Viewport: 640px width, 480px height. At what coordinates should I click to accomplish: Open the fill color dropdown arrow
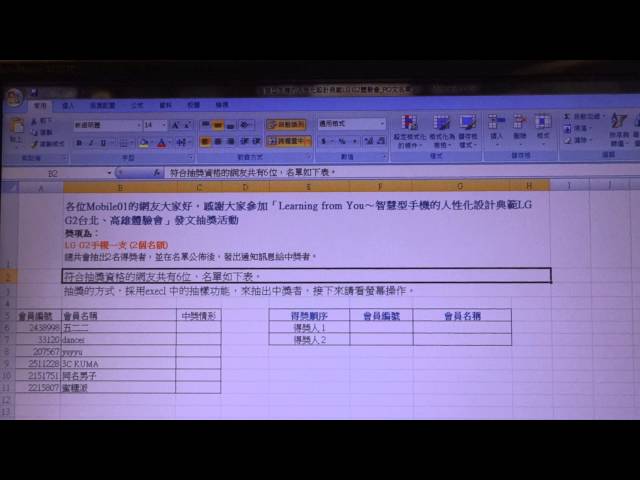click(151, 143)
